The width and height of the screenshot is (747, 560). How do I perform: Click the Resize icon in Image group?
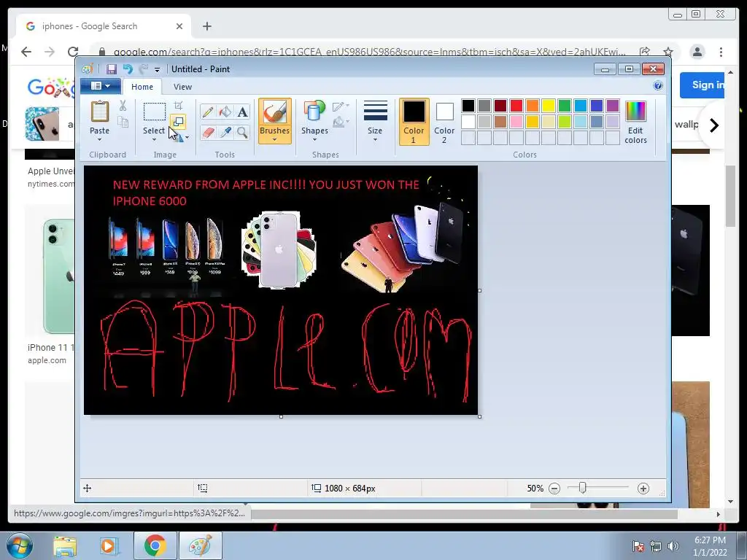(x=178, y=122)
